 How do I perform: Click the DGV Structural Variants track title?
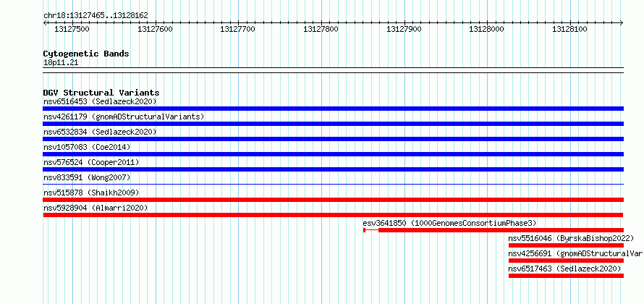pos(101,93)
